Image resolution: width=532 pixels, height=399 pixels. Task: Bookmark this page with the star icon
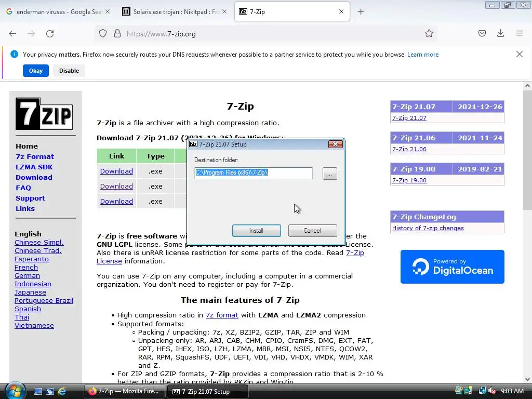point(429,34)
